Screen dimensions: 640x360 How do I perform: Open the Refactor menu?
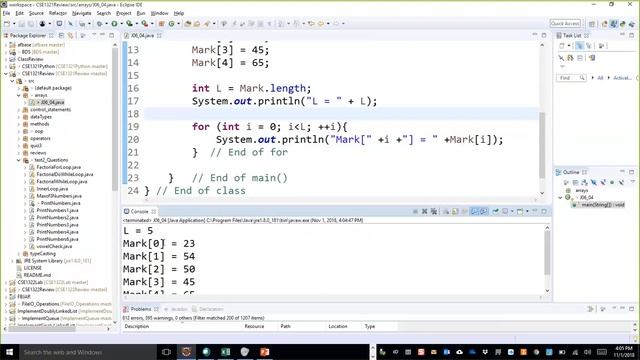(58, 13)
